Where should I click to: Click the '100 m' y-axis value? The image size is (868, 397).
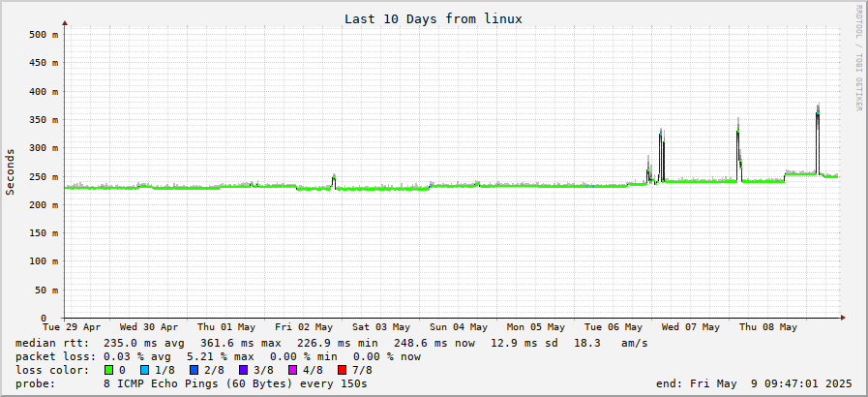(x=44, y=261)
